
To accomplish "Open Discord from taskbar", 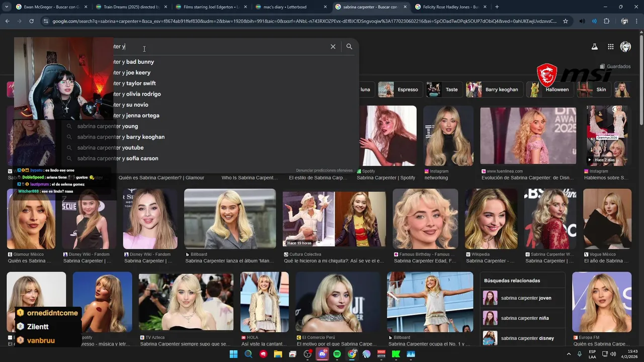I will (x=323, y=354).
